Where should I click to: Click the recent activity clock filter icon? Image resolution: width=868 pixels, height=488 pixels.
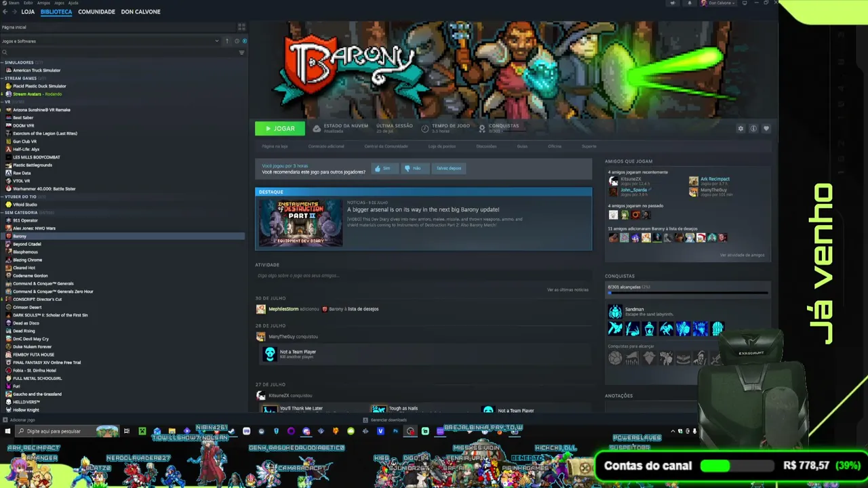pos(237,41)
